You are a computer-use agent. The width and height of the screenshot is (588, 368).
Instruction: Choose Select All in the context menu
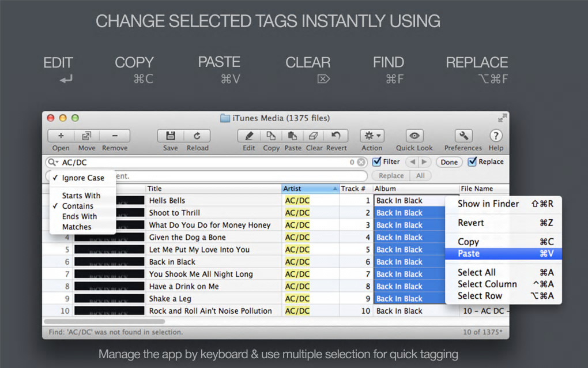click(504, 272)
